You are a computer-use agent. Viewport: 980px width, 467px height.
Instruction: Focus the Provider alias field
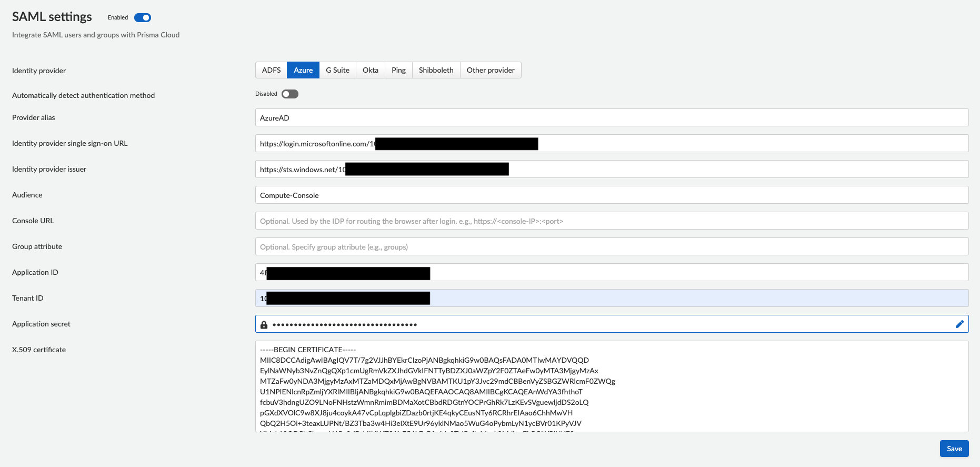pos(612,117)
